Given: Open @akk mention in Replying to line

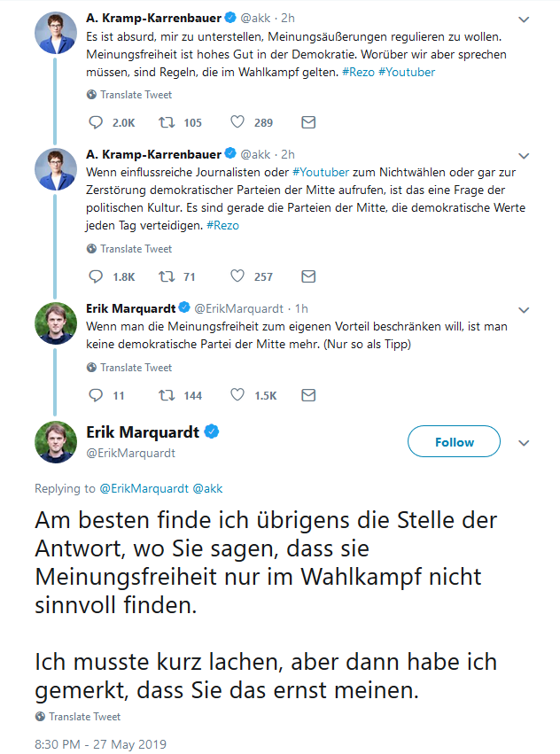Looking at the screenshot, I should [208, 488].
